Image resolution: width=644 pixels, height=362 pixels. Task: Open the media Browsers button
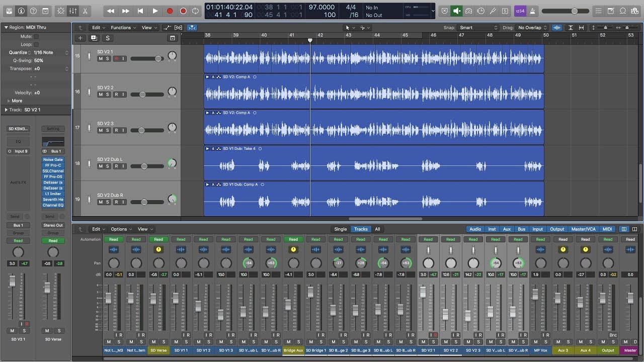click(634, 11)
